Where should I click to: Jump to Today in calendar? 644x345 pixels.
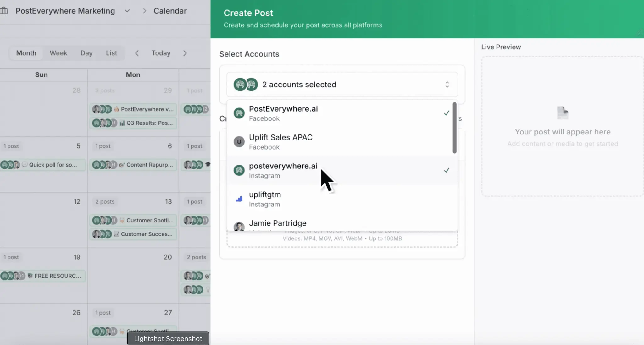click(x=161, y=53)
